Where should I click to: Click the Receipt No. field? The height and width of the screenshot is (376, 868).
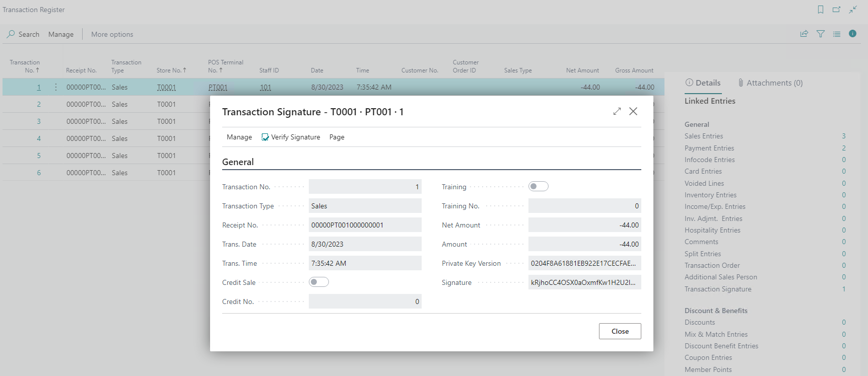(x=365, y=225)
